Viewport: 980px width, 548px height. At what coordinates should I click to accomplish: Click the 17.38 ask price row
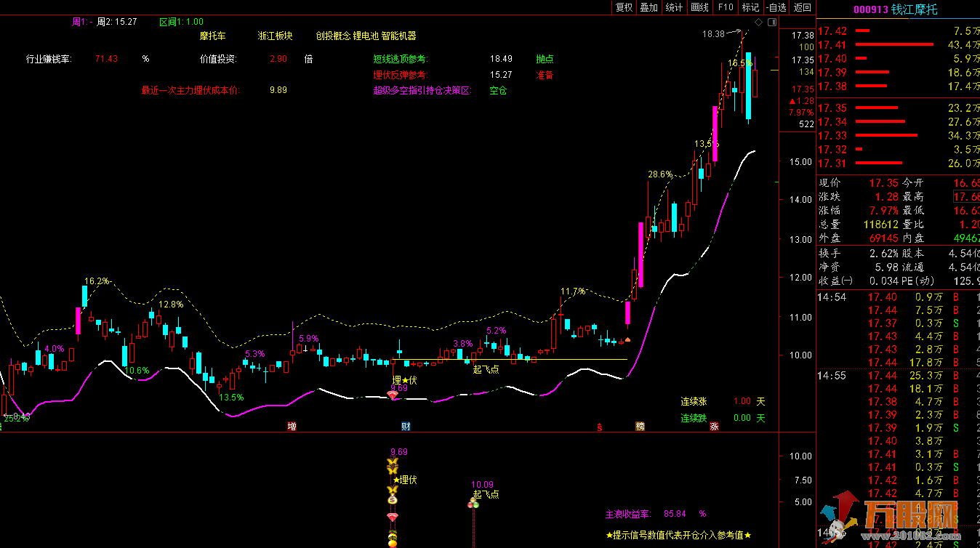[x=899, y=86]
